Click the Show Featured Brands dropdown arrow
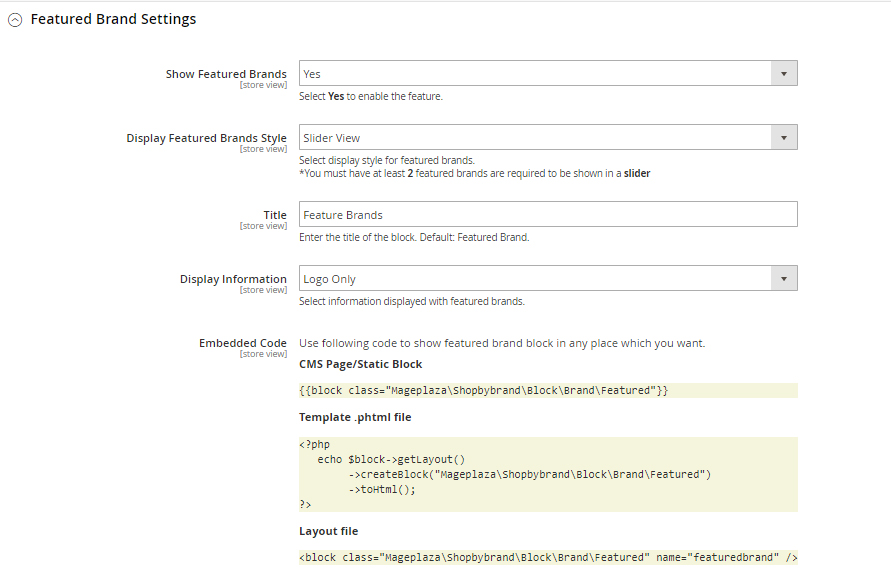 [x=783, y=74]
